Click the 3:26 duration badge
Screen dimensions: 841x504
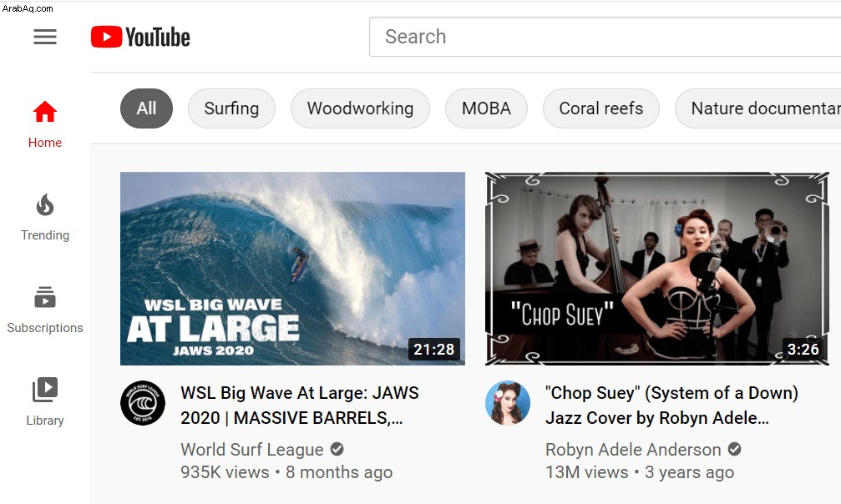(803, 350)
